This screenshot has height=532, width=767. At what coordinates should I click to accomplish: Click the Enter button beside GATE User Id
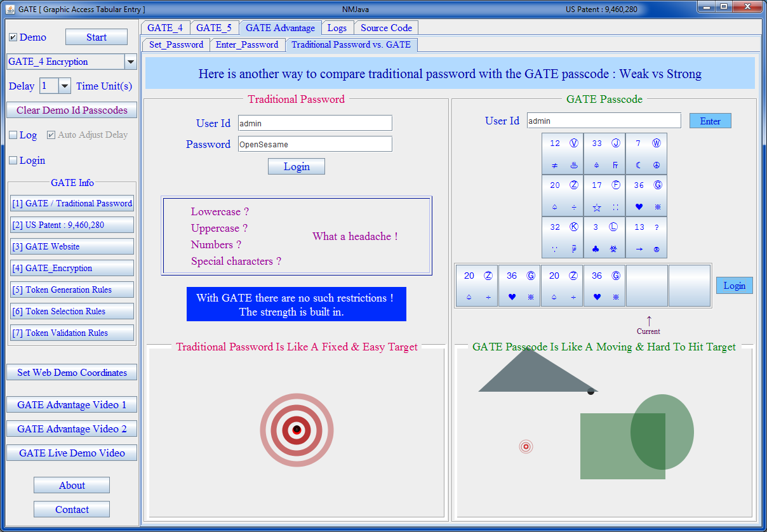tap(710, 121)
